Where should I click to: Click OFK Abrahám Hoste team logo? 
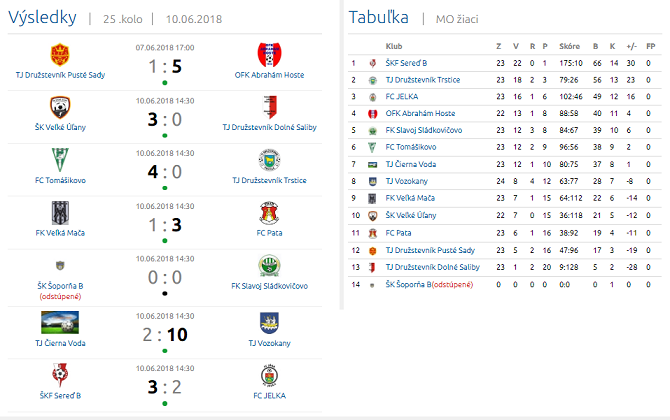(x=269, y=54)
